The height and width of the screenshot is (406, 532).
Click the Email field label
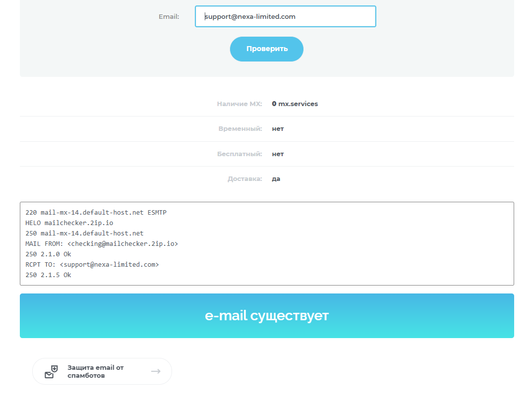[169, 16]
